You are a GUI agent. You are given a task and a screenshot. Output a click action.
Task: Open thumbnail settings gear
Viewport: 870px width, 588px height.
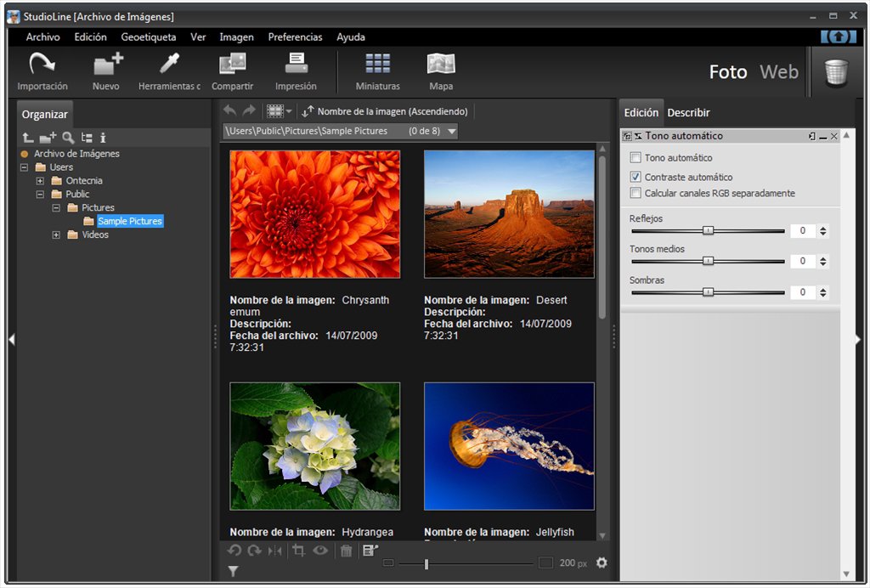[x=602, y=563]
